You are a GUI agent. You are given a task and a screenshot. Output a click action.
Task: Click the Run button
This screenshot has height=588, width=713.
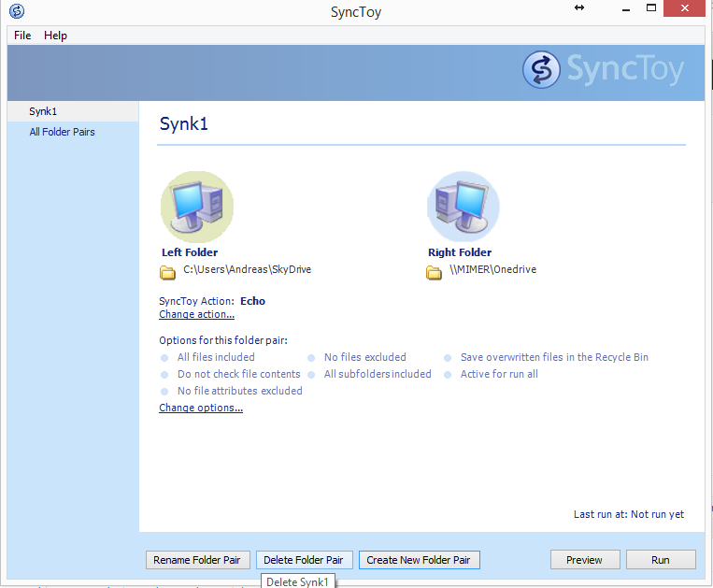661,560
